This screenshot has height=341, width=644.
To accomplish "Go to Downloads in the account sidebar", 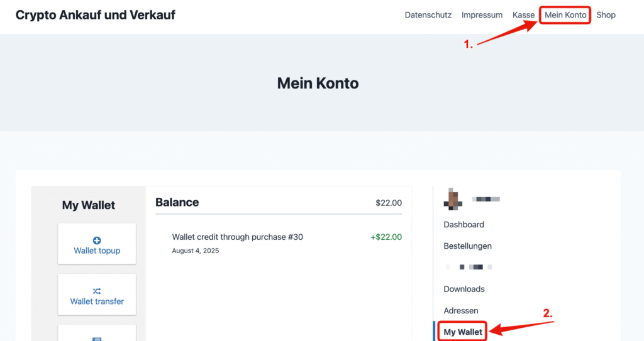I will [464, 289].
